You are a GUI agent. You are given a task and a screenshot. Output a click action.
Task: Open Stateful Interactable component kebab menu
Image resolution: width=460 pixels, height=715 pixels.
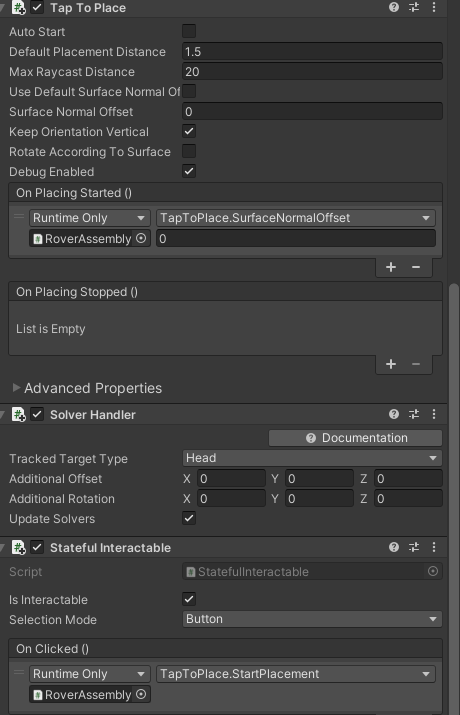pos(434,547)
